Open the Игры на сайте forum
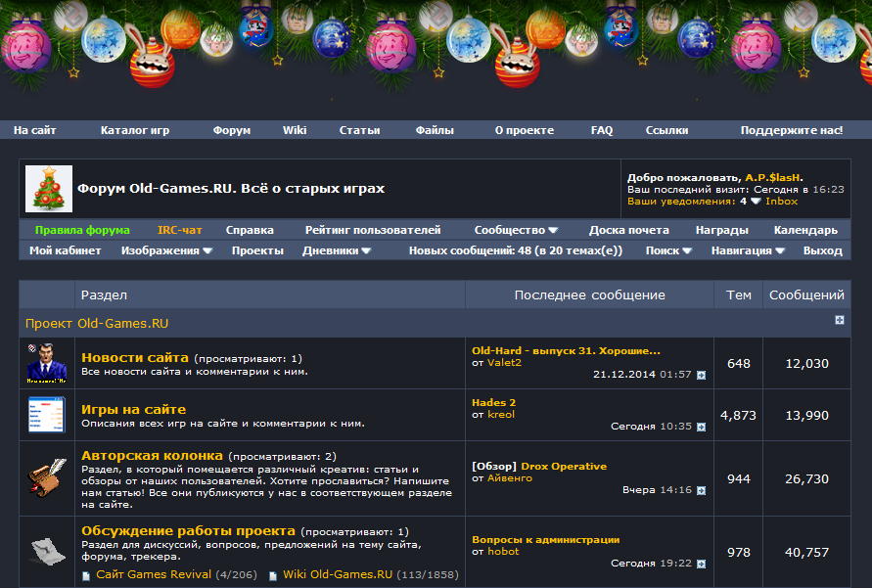This screenshot has width=872, height=588. tap(133, 409)
